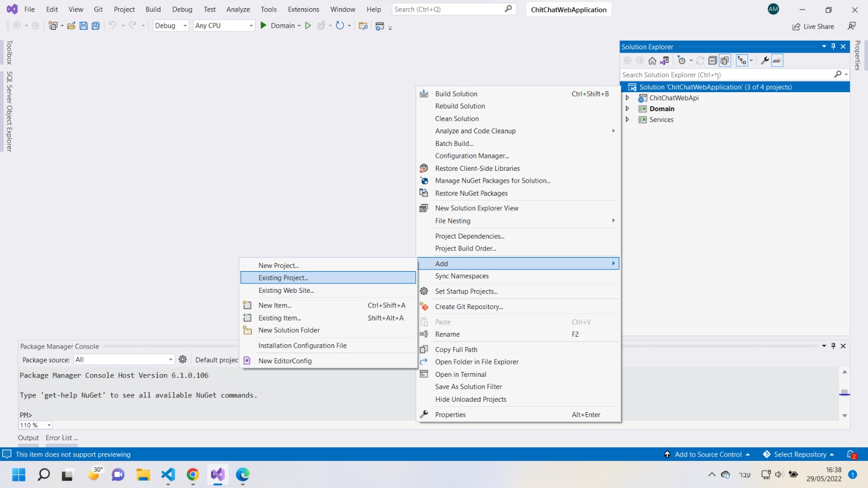Open the Debug configuration dropdown
868x488 pixels.
[x=171, y=25]
